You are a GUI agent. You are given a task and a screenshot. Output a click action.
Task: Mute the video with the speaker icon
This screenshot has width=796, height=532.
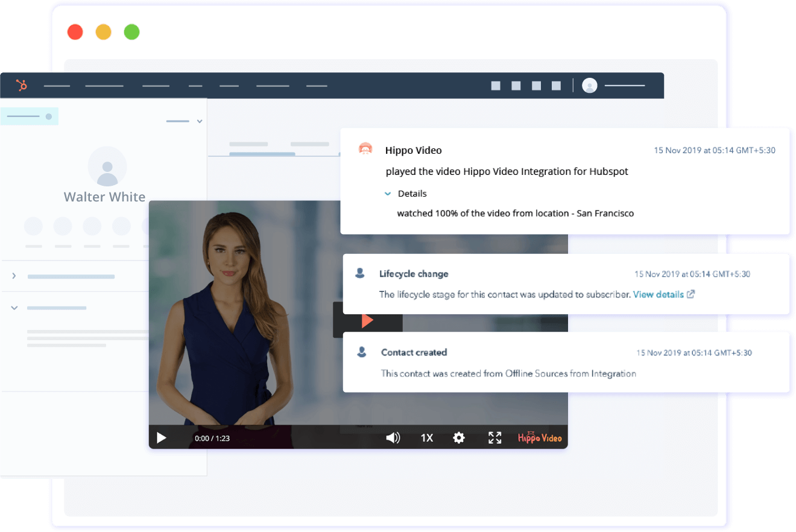pyautogui.click(x=393, y=438)
